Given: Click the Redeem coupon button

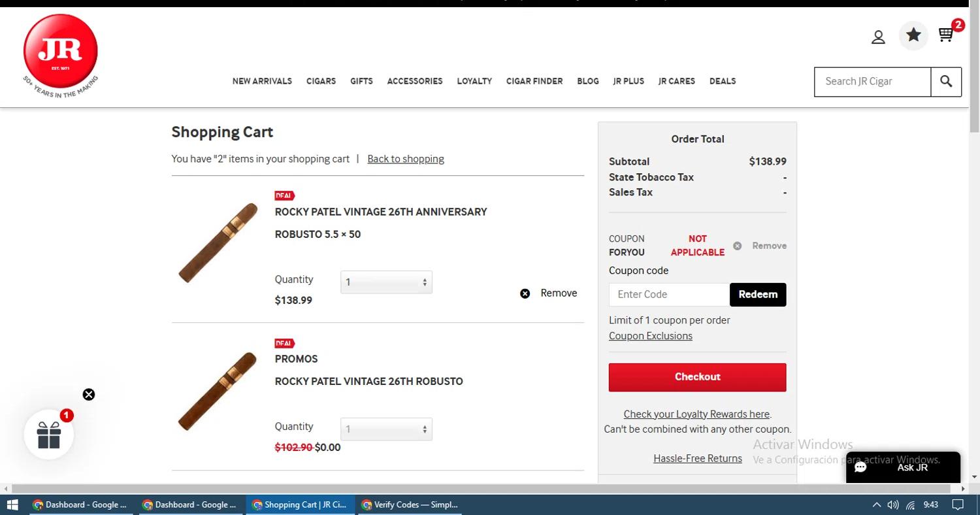Looking at the screenshot, I should point(758,295).
